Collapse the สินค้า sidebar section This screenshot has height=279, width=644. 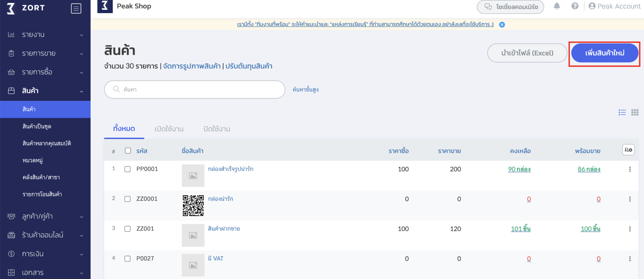(81, 91)
